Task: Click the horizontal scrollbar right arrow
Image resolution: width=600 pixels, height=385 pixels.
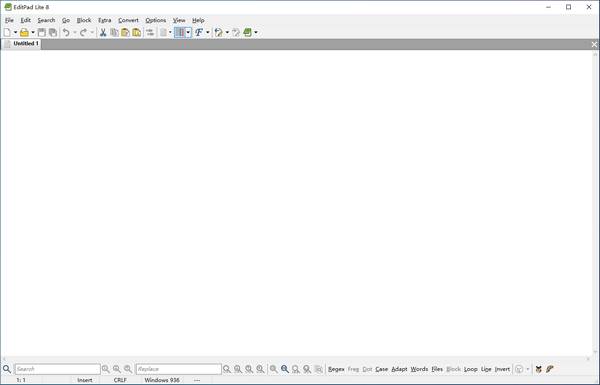Action: 588,359
